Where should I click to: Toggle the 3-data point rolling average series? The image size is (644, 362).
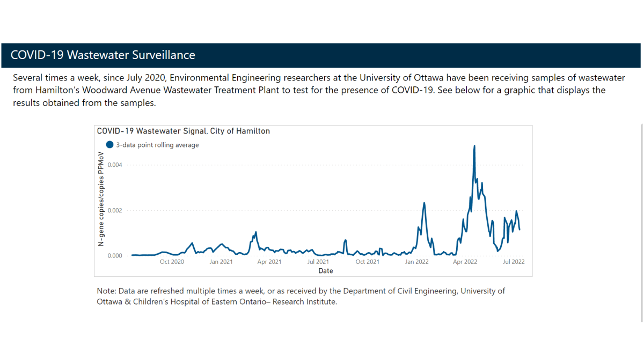[156, 144]
